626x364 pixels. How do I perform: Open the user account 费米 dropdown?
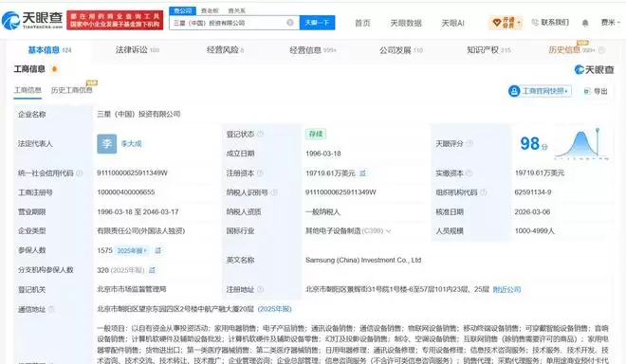click(x=611, y=23)
